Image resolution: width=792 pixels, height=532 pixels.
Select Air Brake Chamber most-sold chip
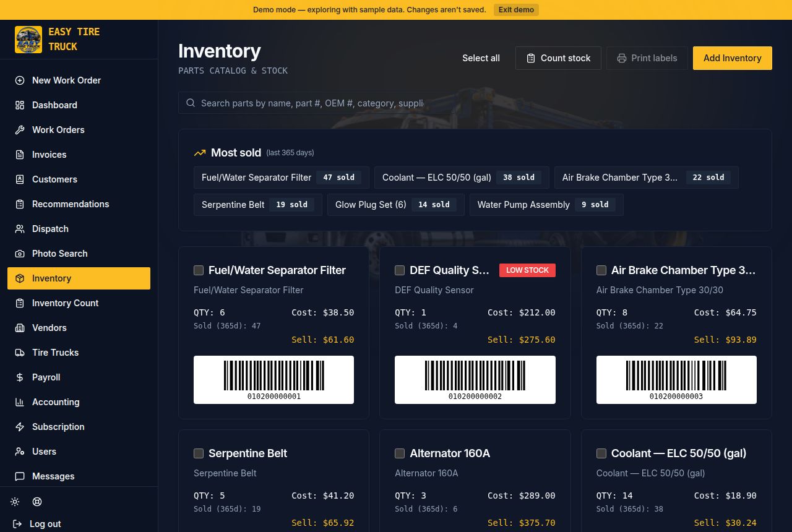click(647, 178)
